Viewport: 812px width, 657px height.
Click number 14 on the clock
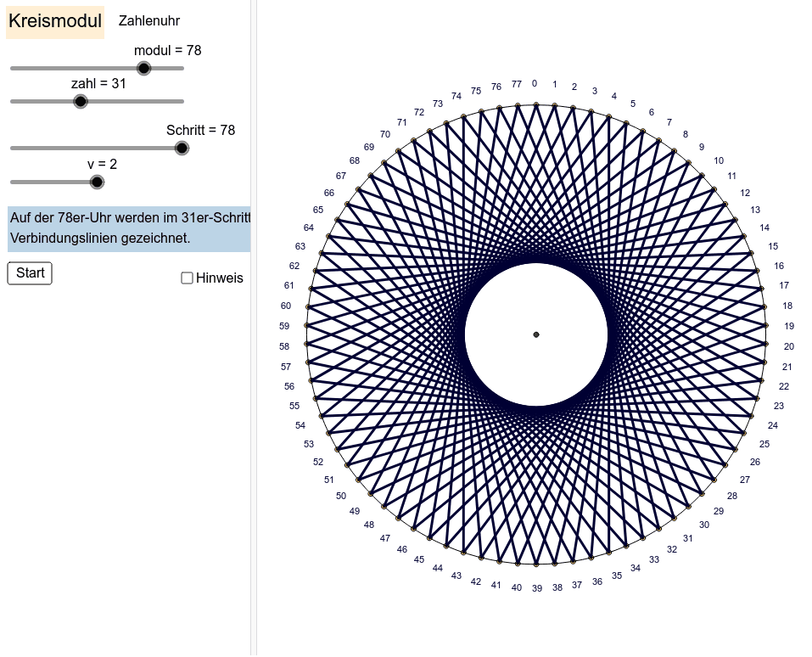click(764, 227)
